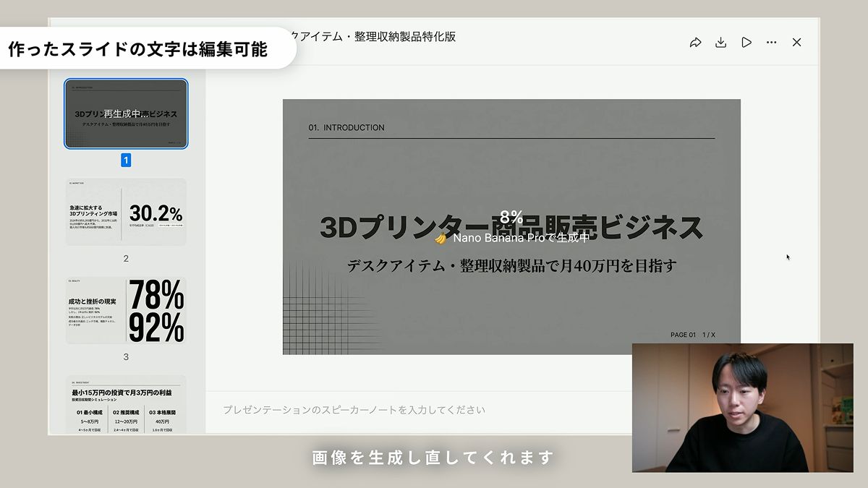Click the 8% generation progress indicator
Viewport: 868px width, 488px height.
tap(511, 217)
